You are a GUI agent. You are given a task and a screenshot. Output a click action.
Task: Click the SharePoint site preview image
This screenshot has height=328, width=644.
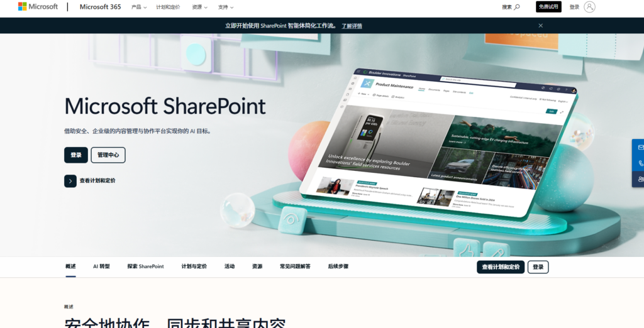point(438,143)
